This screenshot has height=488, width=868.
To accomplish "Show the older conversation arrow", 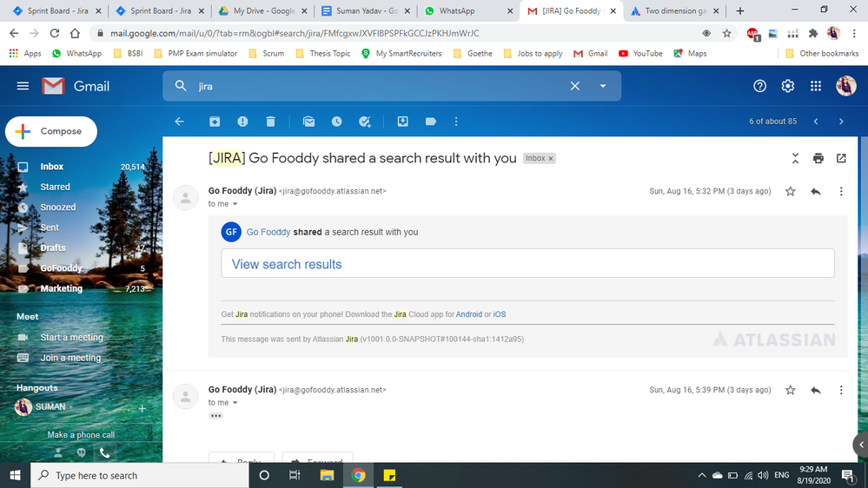I will (x=841, y=122).
